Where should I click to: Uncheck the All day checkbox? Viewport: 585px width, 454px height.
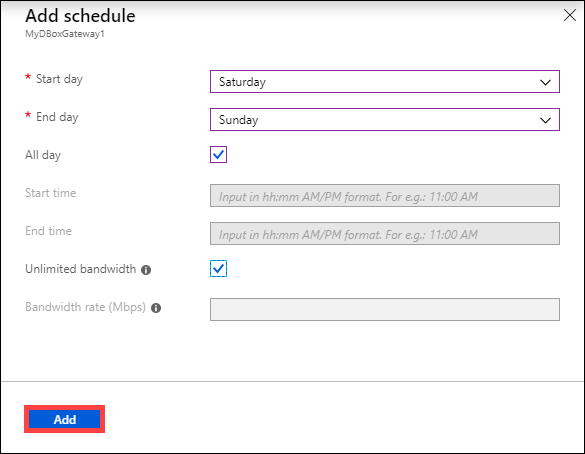(218, 154)
